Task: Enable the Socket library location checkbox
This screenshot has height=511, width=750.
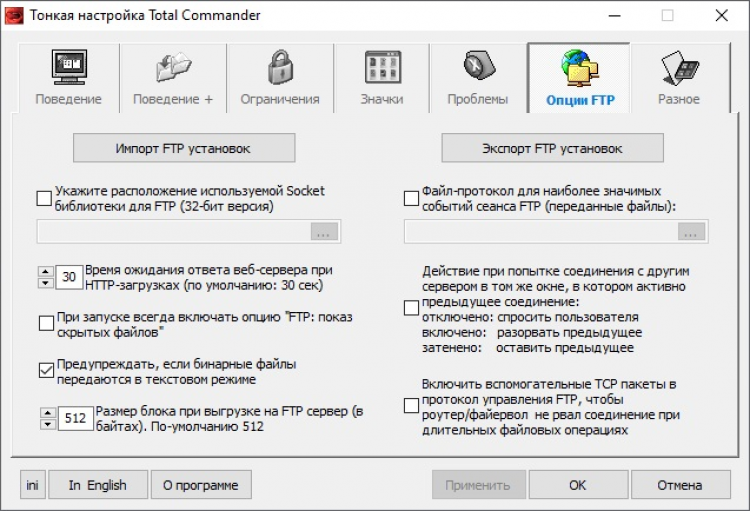Action: (44, 199)
